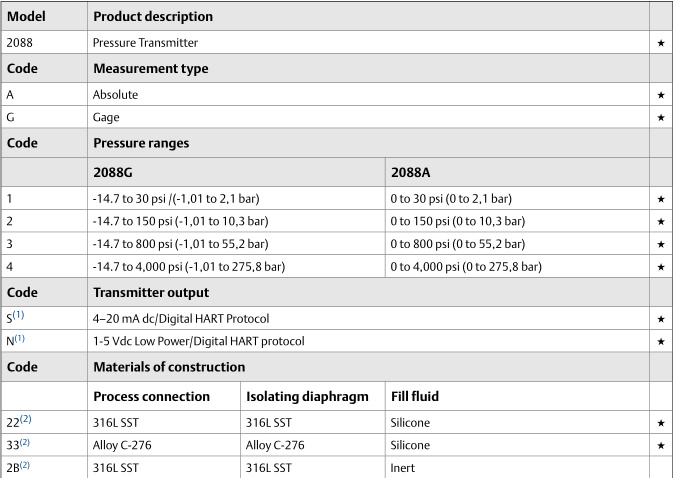Click the Pressure Transmitter description cell
This screenshot has height=478, width=673.
[x=145, y=44]
